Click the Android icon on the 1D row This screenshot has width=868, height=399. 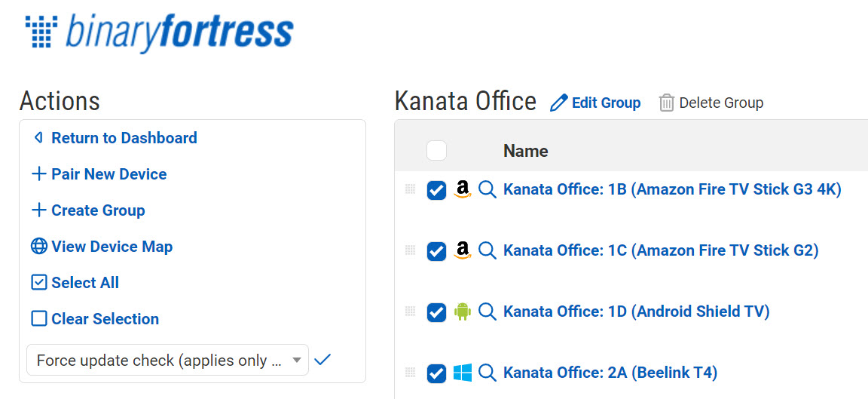(463, 312)
